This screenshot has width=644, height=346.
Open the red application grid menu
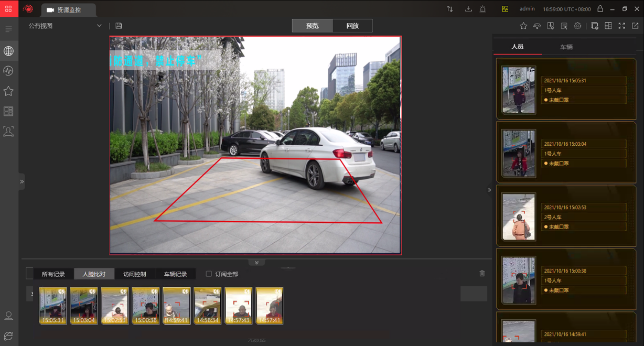(9, 9)
